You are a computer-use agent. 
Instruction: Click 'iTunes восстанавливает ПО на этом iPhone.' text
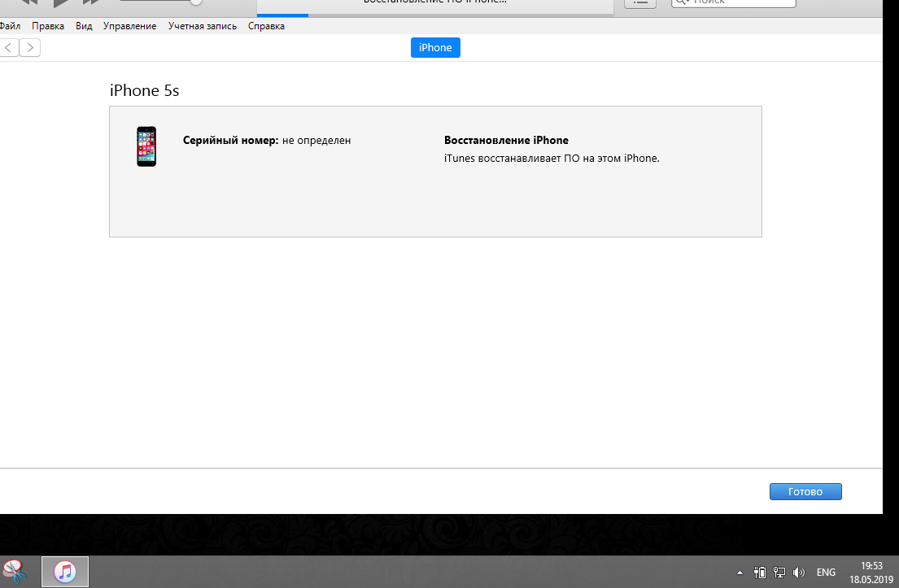coord(552,158)
